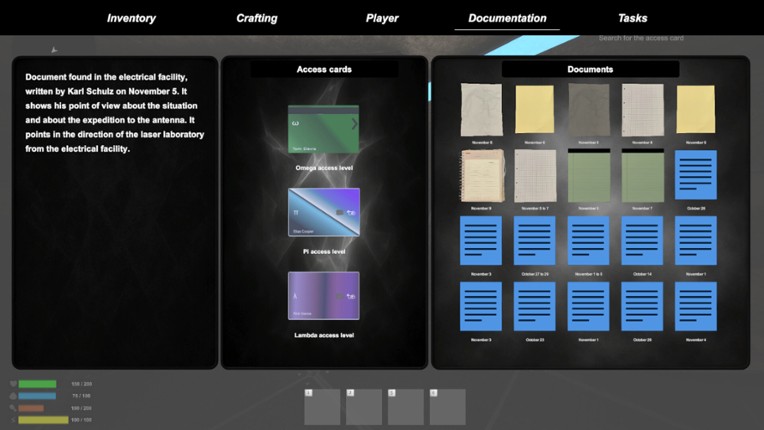Open the Inventory tab

[131, 18]
